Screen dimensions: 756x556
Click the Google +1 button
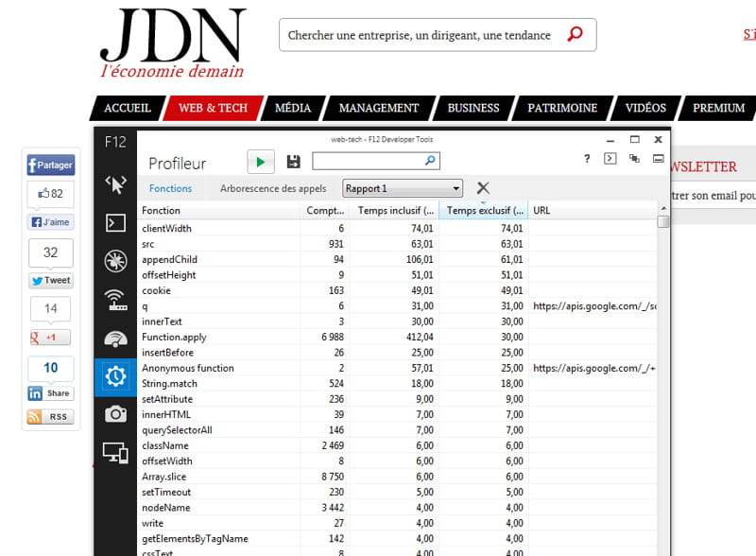50,338
